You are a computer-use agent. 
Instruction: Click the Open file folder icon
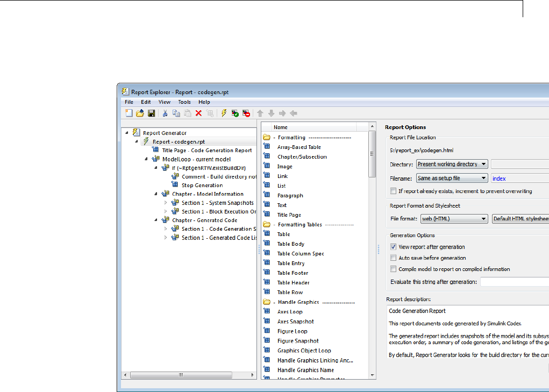(x=140, y=113)
